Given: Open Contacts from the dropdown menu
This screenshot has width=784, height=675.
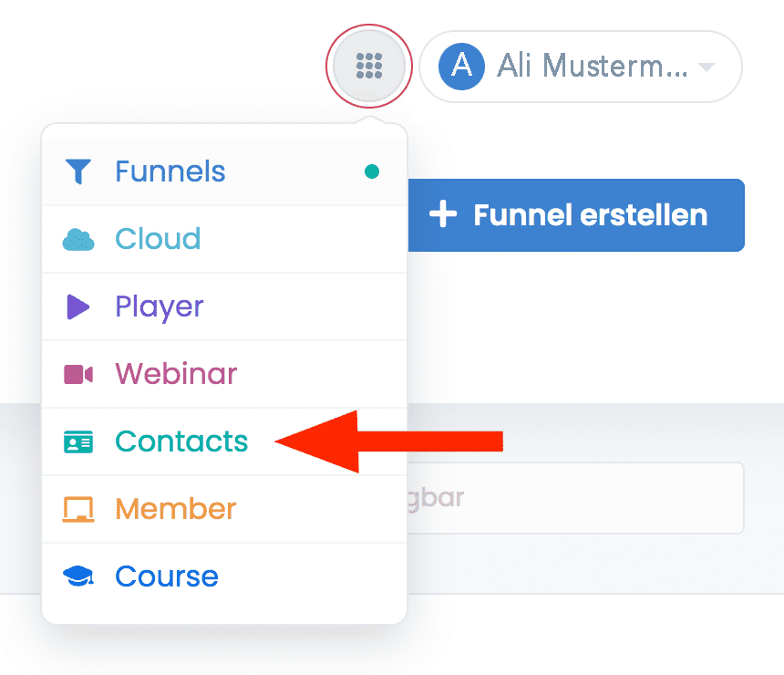Looking at the screenshot, I should point(181,441).
